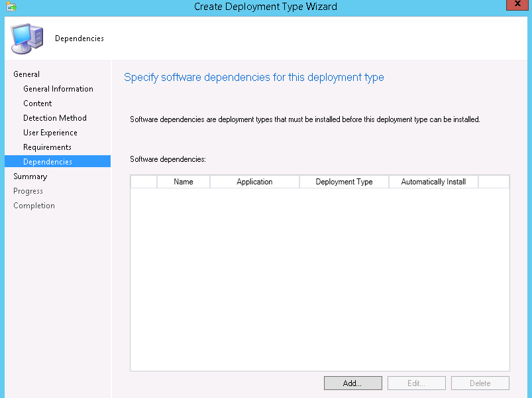
Task: Sort dependencies by Name column
Action: click(184, 182)
